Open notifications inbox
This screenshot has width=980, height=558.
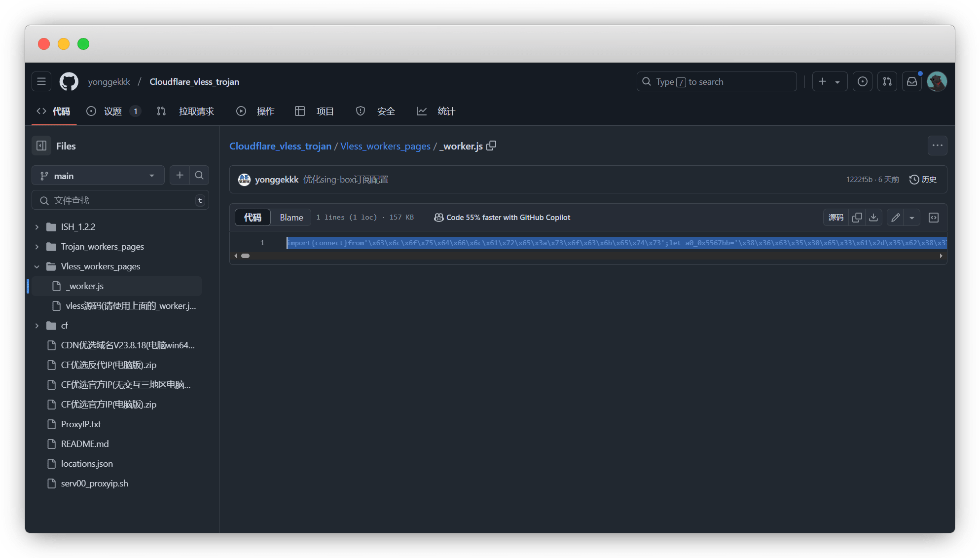coord(912,82)
